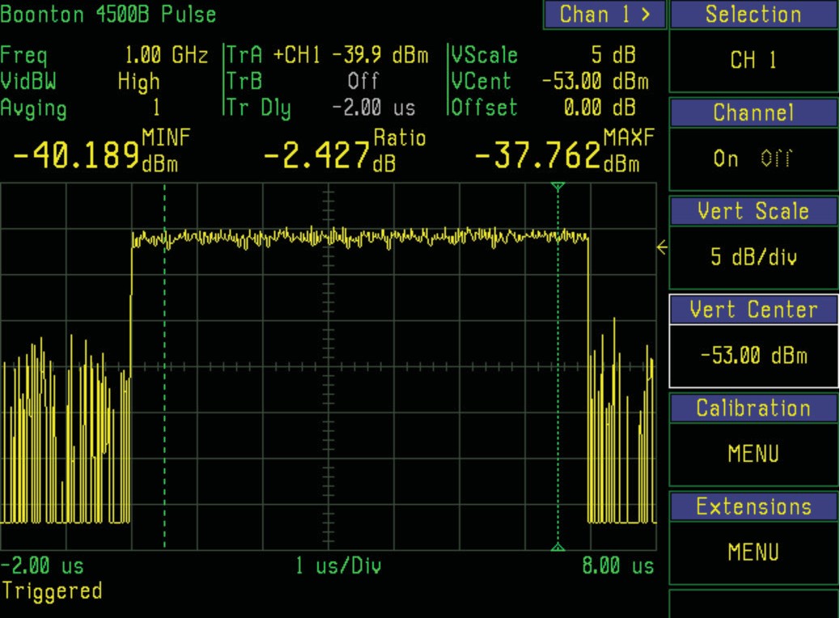
Task: Click the TrB Off readout
Action: 302,82
